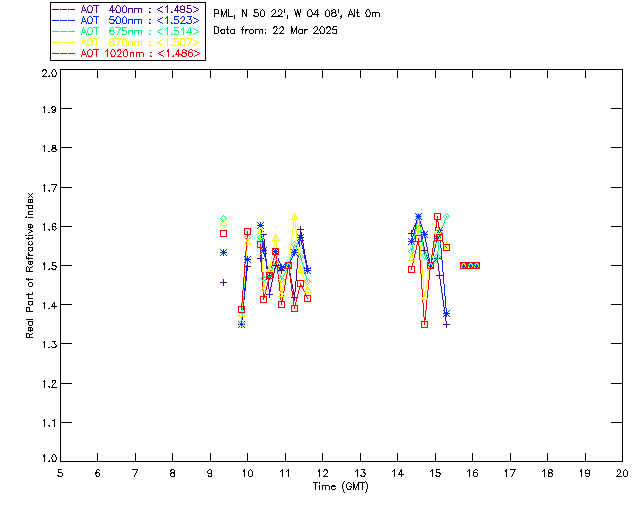Click the x-axis hour label 10

coord(247,473)
